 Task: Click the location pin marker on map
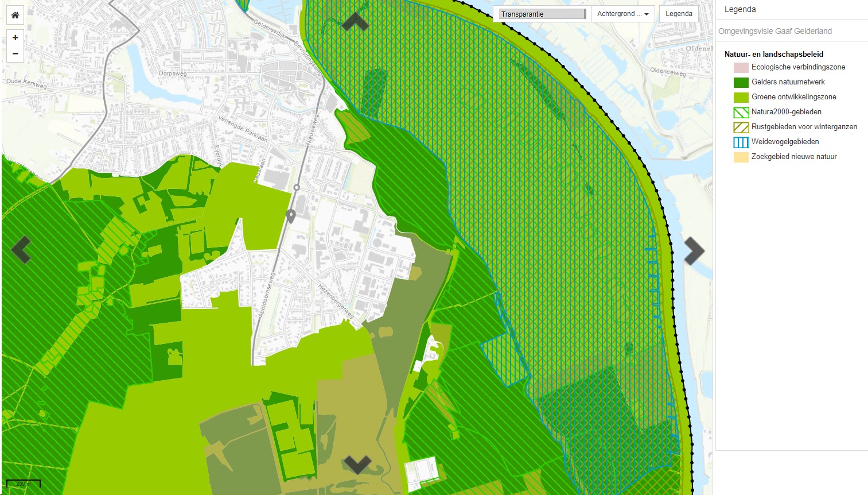(291, 216)
